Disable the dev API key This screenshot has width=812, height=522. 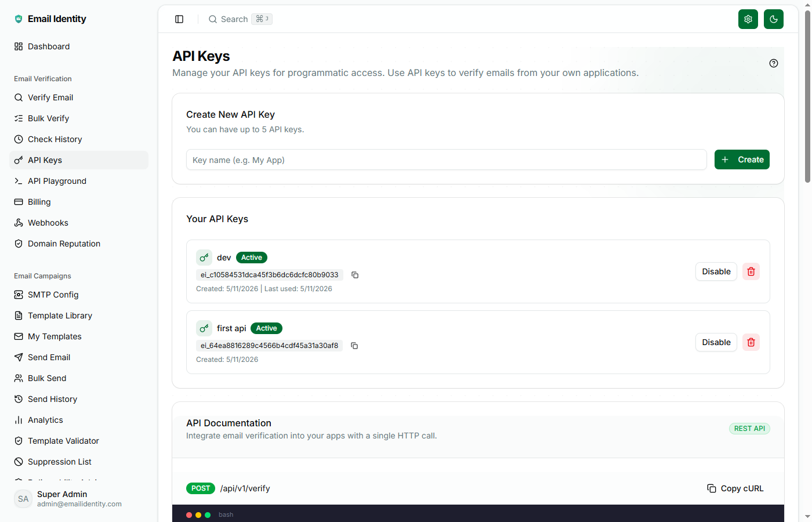[x=716, y=271]
